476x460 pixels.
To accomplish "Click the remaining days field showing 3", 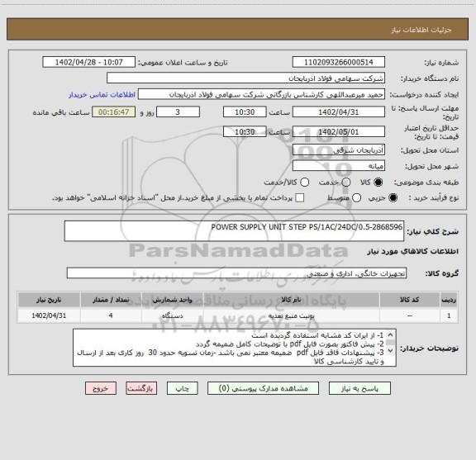I will tap(178, 112).
